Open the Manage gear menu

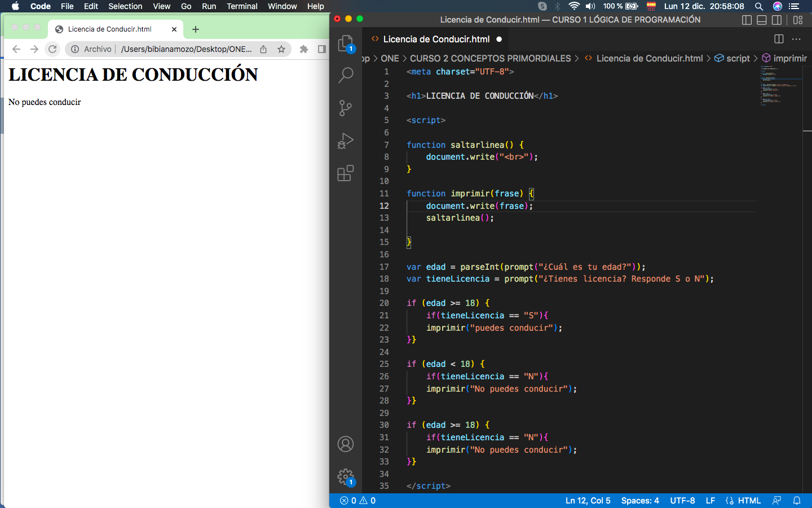click(x=346, y=478)
